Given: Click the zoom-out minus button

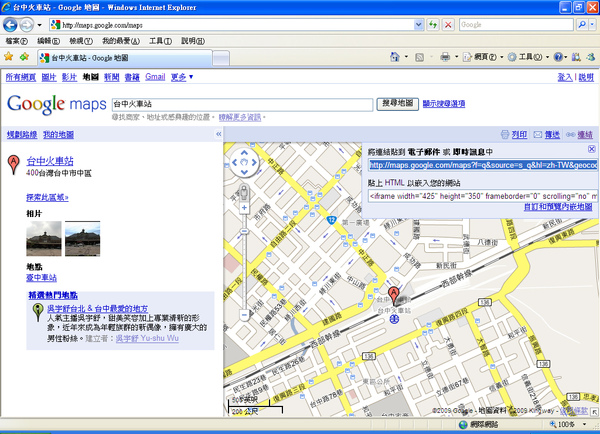Looking at the screenshot, I should [244, 315].
